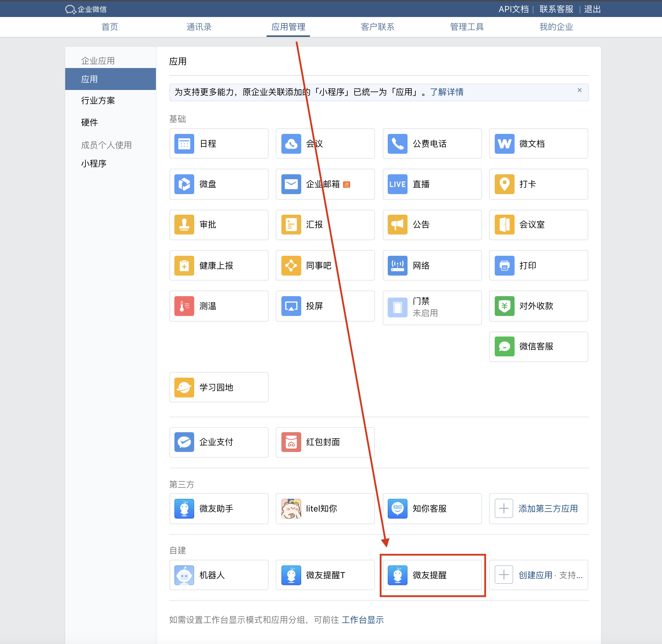Viewport: 662px width, 644px height.
Task: Open the 网络 network app icon
Action: 398,266
